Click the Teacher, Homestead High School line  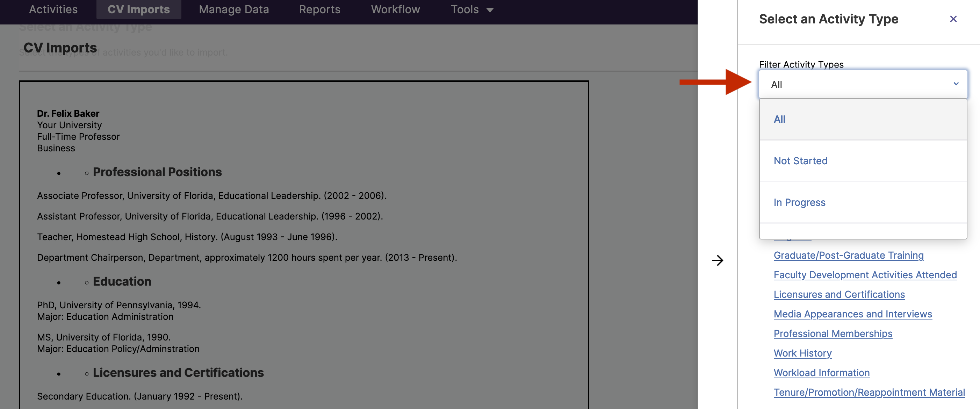point(187,237)
